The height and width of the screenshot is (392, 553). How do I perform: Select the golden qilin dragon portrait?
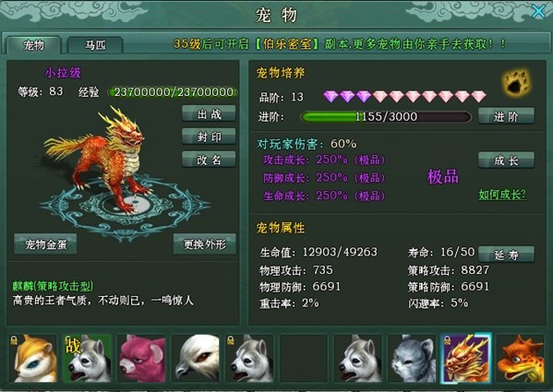pyautogui.click(x=466, y=358)
